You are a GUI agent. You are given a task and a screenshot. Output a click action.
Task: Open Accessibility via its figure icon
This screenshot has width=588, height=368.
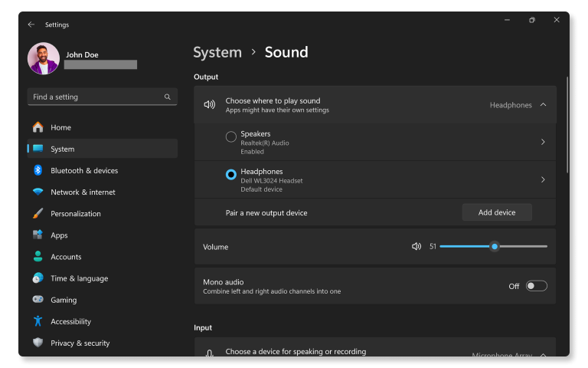[38, 321]
